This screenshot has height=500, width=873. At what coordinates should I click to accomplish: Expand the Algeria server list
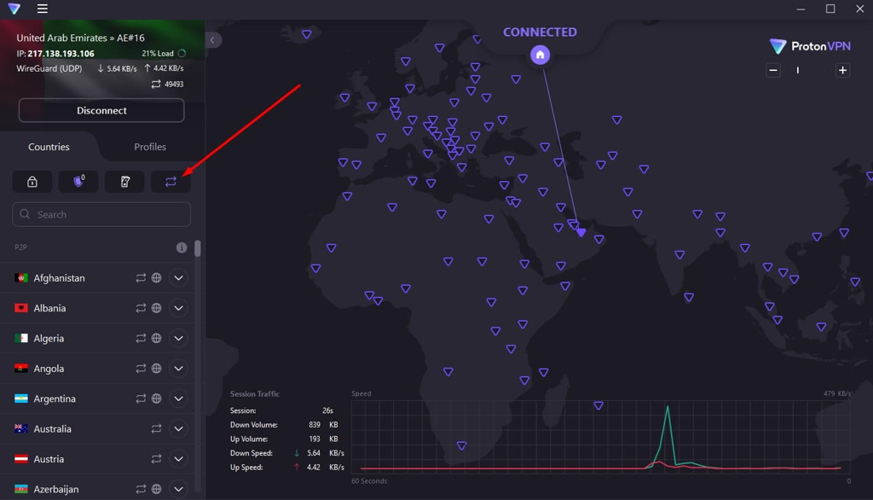pyautogui.click(x=178, y=338)
